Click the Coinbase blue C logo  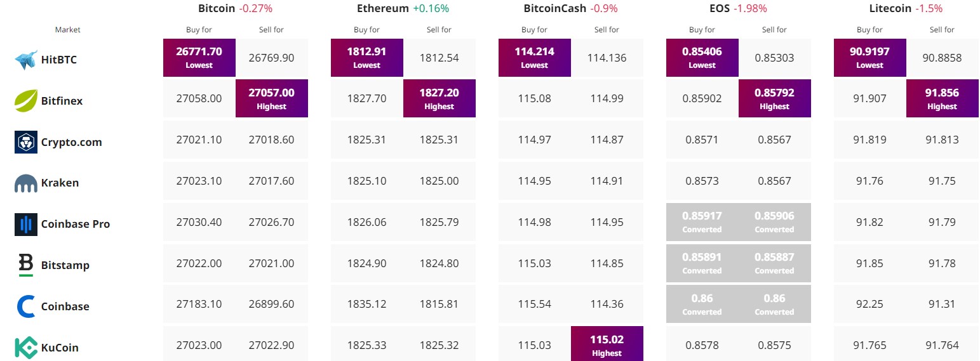tap(25, 306)
